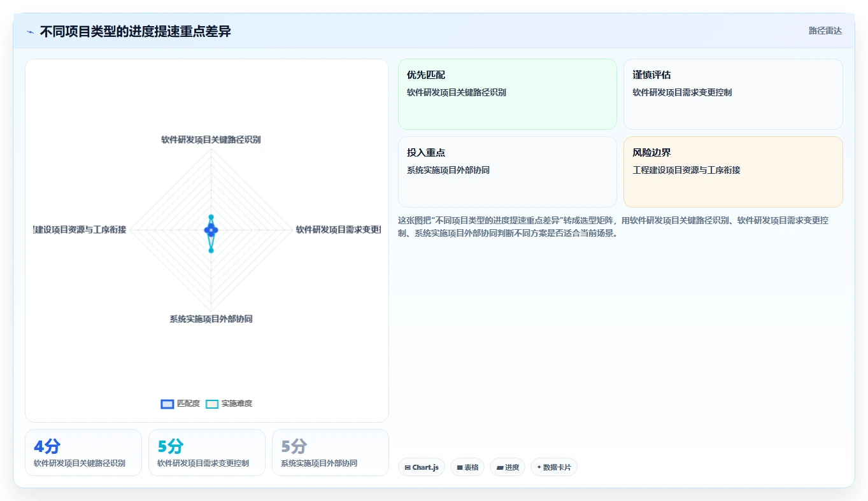This screenshot has width=868, height=501.
Task: Toggle the 匹配度 legend series
Action: [x=180, y=404]
